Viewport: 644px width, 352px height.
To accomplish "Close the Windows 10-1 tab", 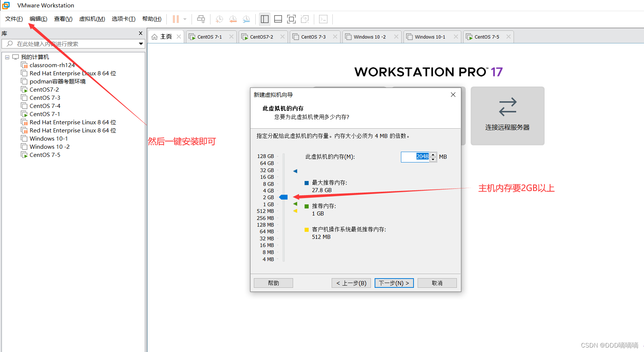I will coord(456,36).
